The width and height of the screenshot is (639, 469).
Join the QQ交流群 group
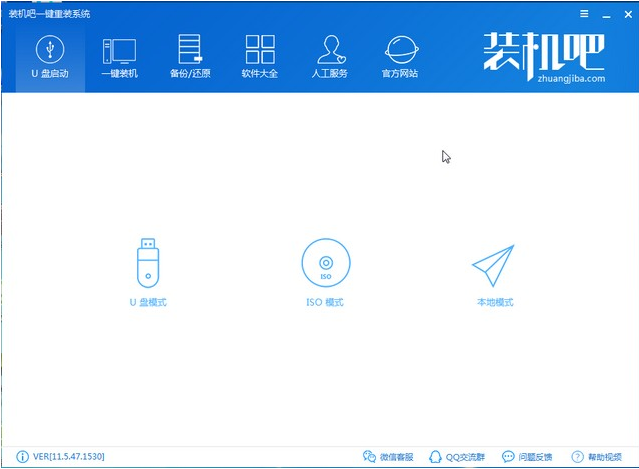(x=458, y=456)
